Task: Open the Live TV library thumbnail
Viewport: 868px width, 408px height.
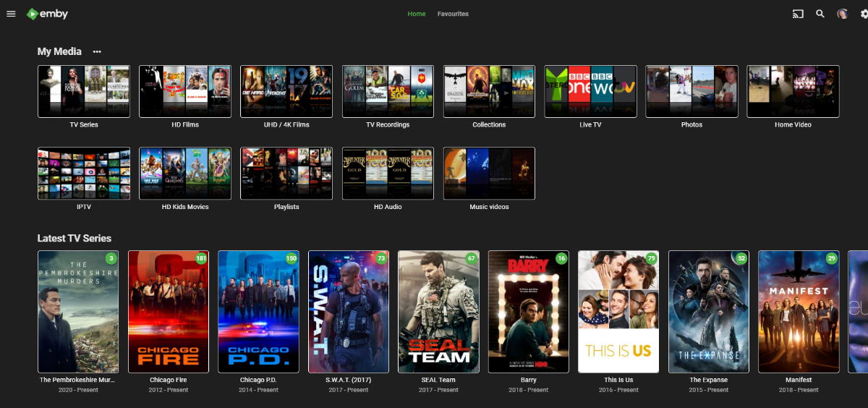Action: click(x=590, y=91)
